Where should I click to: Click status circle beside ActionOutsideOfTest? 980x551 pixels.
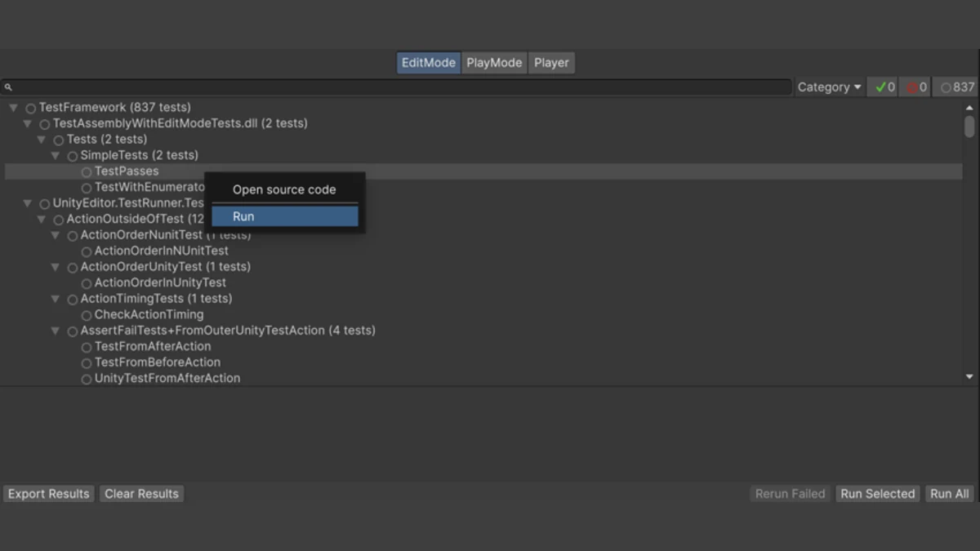pos(59,220)
